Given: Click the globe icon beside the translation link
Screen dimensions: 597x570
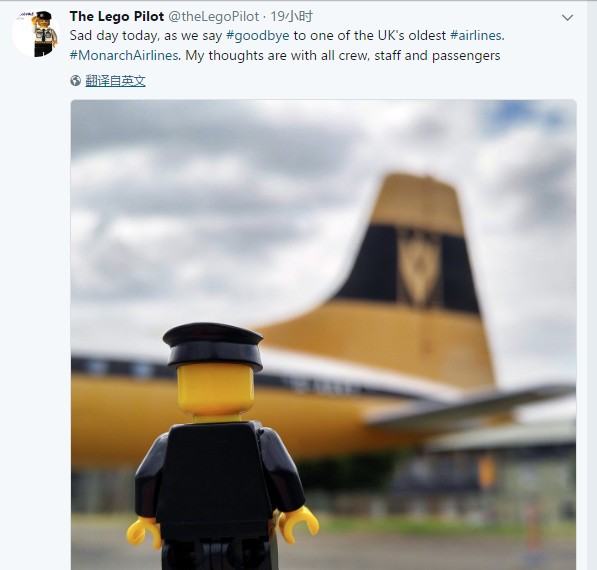Looking at the screenshot, I should 75,81.
